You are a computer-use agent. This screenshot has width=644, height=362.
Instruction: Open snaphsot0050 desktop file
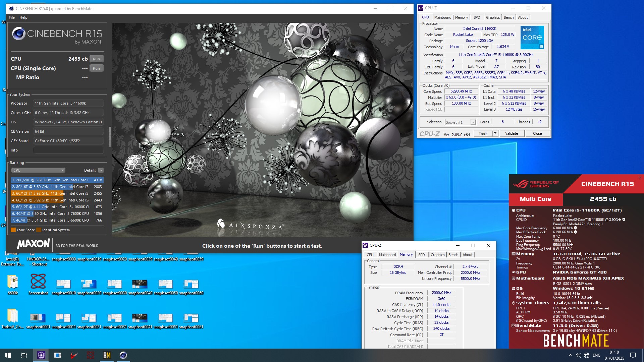click(165, 287)
